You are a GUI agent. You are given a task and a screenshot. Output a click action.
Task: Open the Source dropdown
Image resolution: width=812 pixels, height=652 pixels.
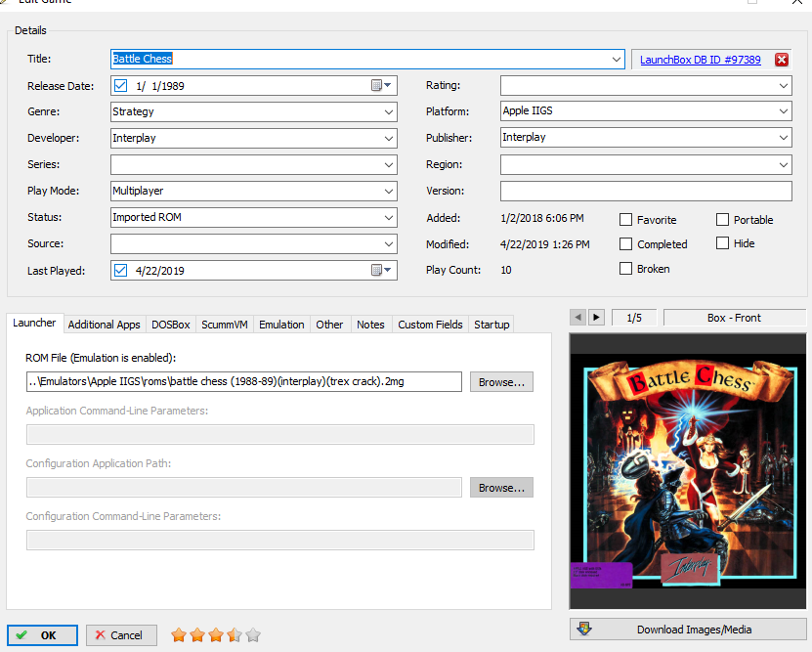(x=388, y=244)
